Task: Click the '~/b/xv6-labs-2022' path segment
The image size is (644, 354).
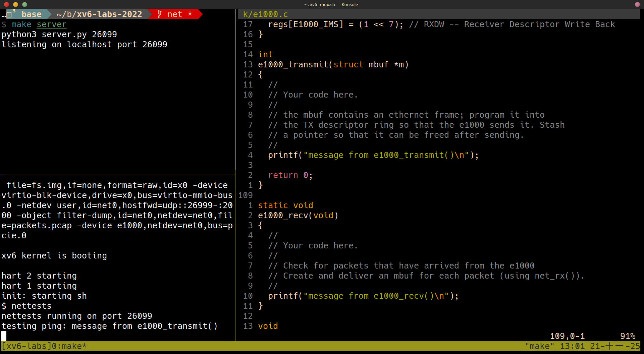Action: click(99, 14)
